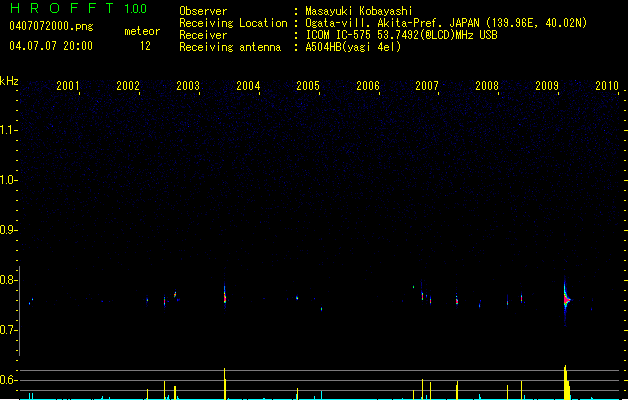Click the large meteor echo just after 2009
This screenshot has height=400, width=629.
[x=566, y=300]
